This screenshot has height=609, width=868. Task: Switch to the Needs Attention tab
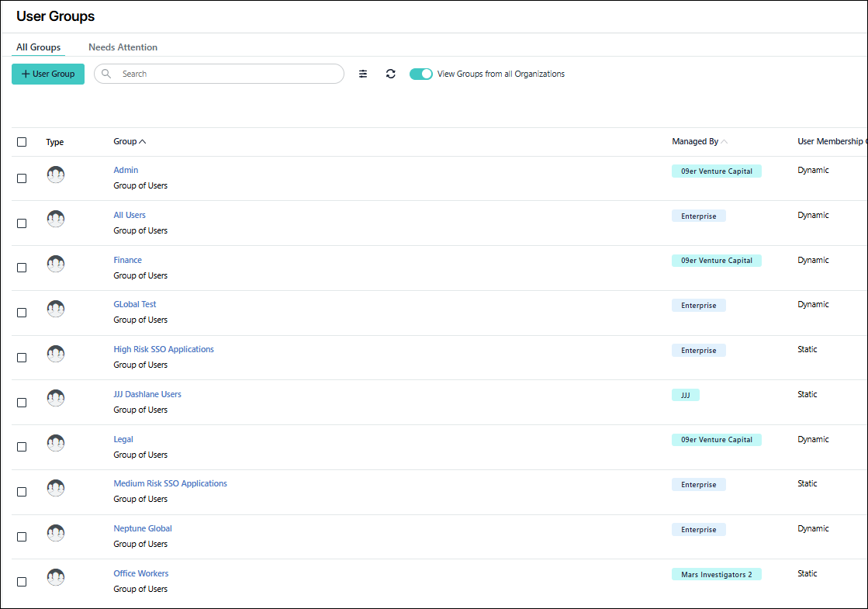coord(123,47)
